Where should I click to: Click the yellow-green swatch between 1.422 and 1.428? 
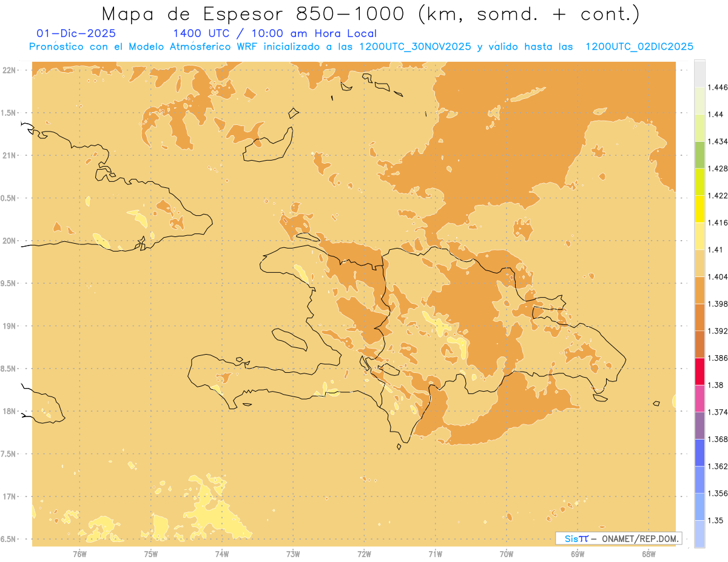[x=699, y=182]
